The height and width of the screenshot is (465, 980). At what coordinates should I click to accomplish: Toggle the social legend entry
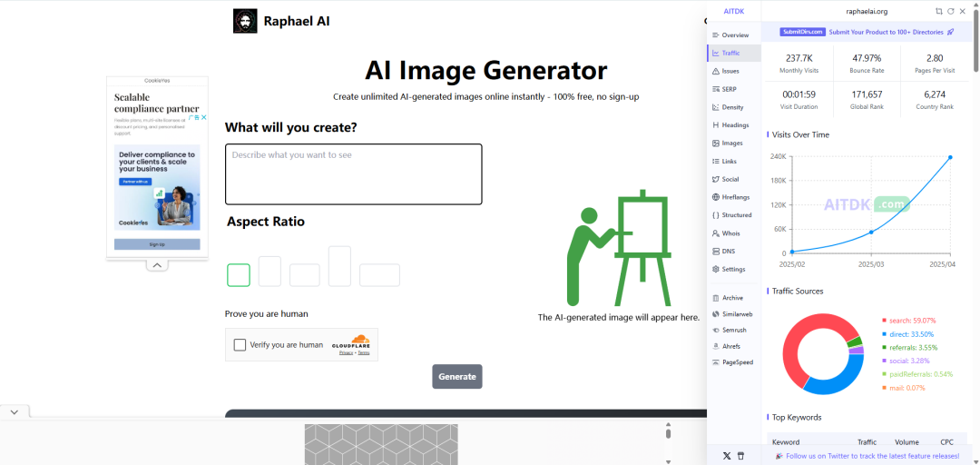click(x=906, y=361)
